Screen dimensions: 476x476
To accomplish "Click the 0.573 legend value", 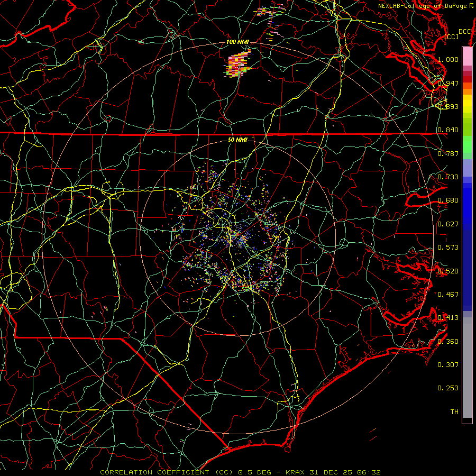I will pyautogui.click(x=448, y=248).
